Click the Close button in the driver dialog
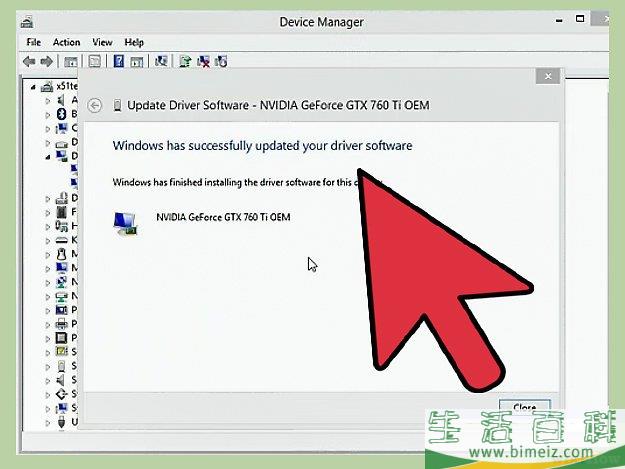 point(525,406)
